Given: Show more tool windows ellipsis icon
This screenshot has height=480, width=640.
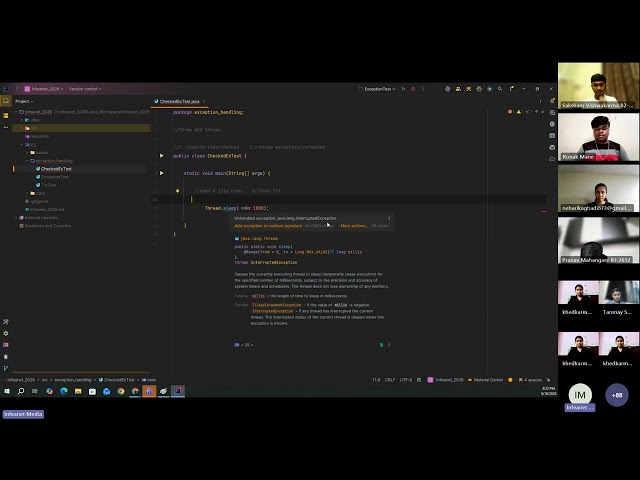Looking at the screenshot, I should [6, 127].
